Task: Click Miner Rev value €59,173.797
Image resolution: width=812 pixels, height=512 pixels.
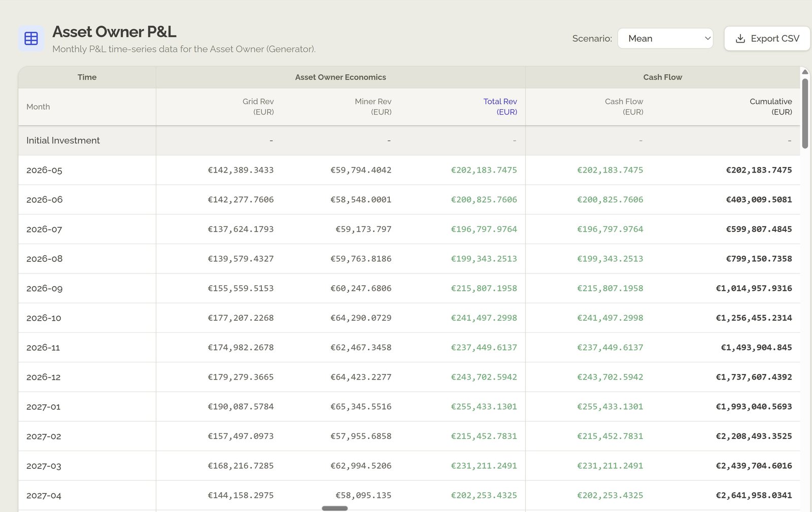Action: 363,229
